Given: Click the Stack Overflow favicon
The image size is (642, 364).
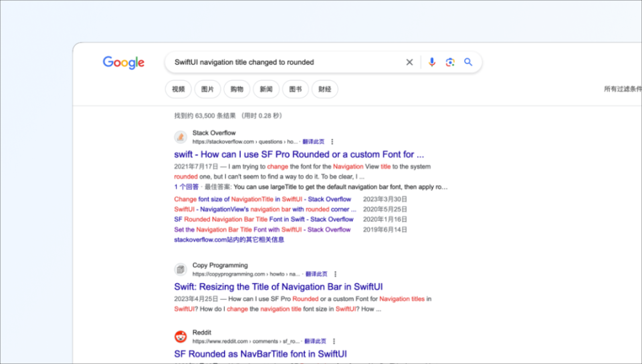Looking at the screenshot, I should tap(181, 137).
